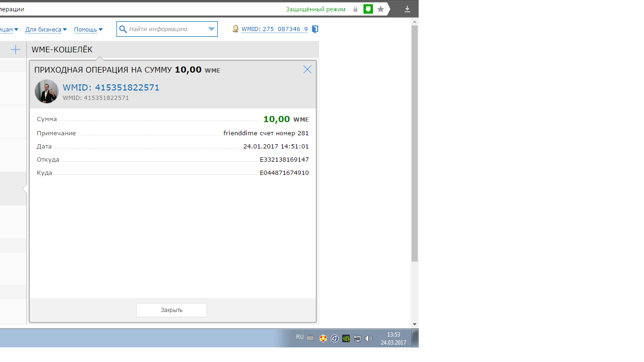Click the WMID: 275 087346 9 account link
644x362 pixels.
274,29
